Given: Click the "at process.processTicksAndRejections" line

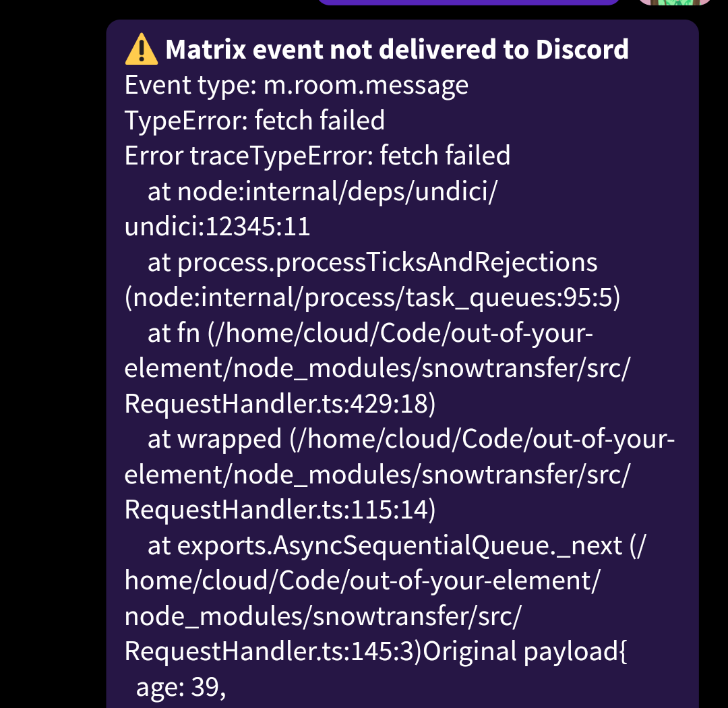Looking at the screenshot, I should point(372,262).
